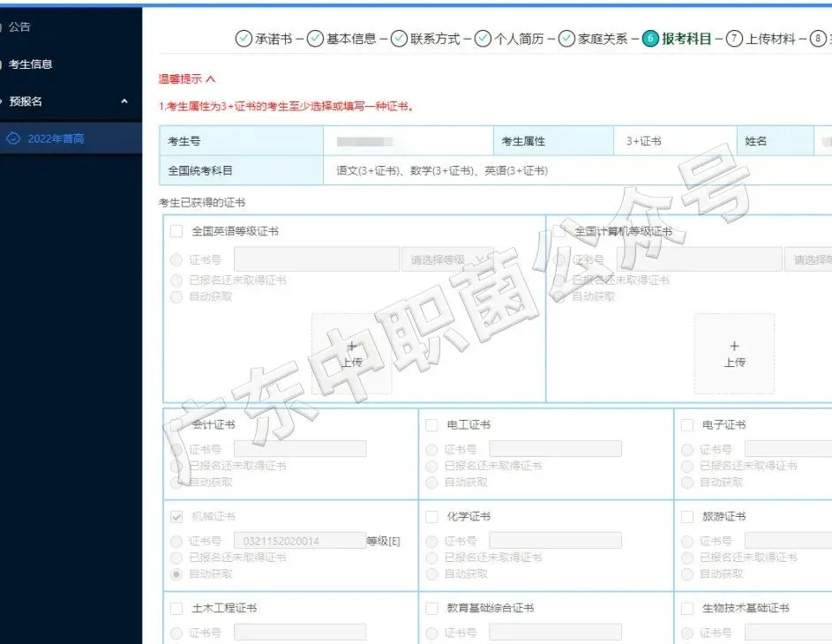This screenshot has width=832, height=644.
Task: Select 证书号 radio under 化学证书
Action: [x=432, y=542]
